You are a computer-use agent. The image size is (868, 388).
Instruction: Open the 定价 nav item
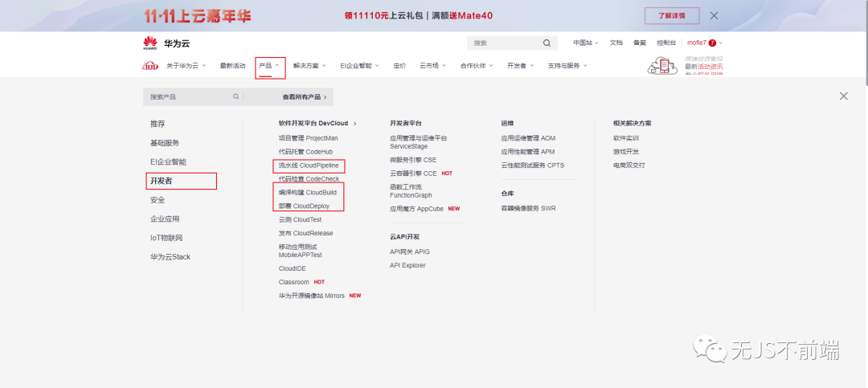tap(399, 65)
